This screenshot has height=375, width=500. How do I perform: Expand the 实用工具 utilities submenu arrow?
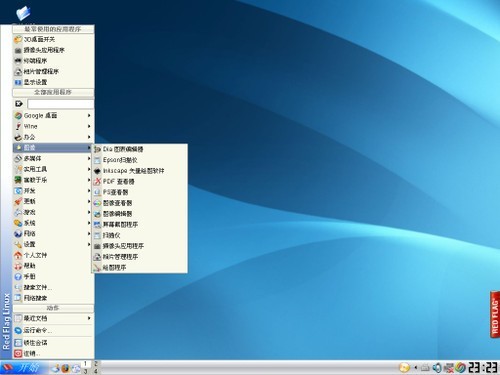(x=89, y=169)
